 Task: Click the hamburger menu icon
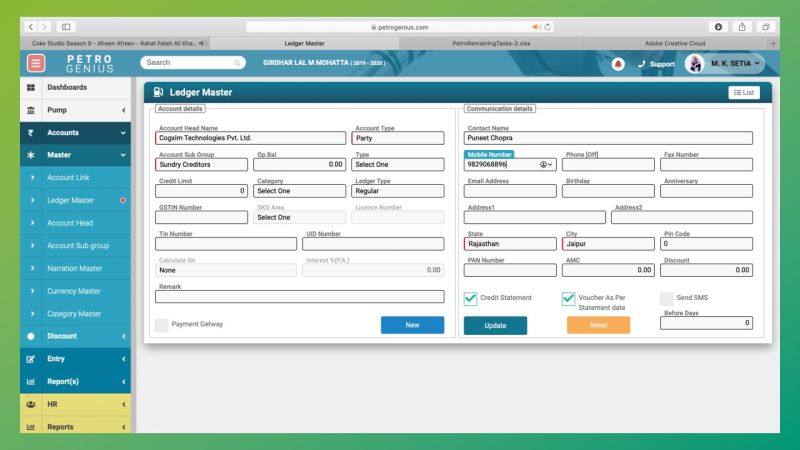click(x=36, y=63)
